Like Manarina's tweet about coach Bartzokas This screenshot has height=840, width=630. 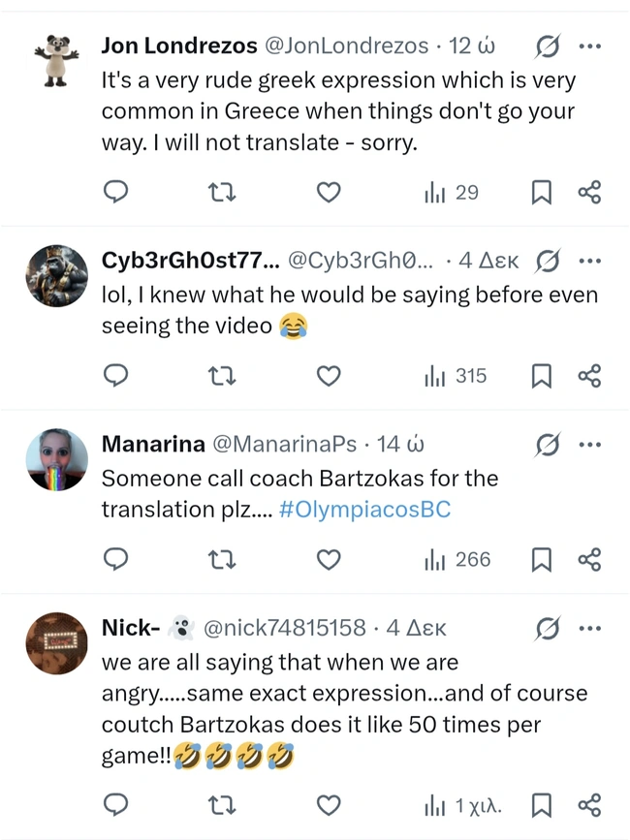[330, 560]
